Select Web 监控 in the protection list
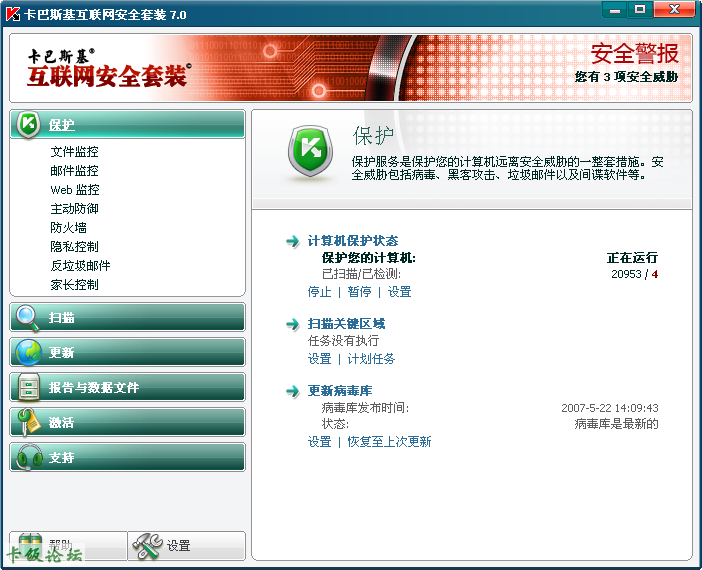 click(x=75, y=190)
